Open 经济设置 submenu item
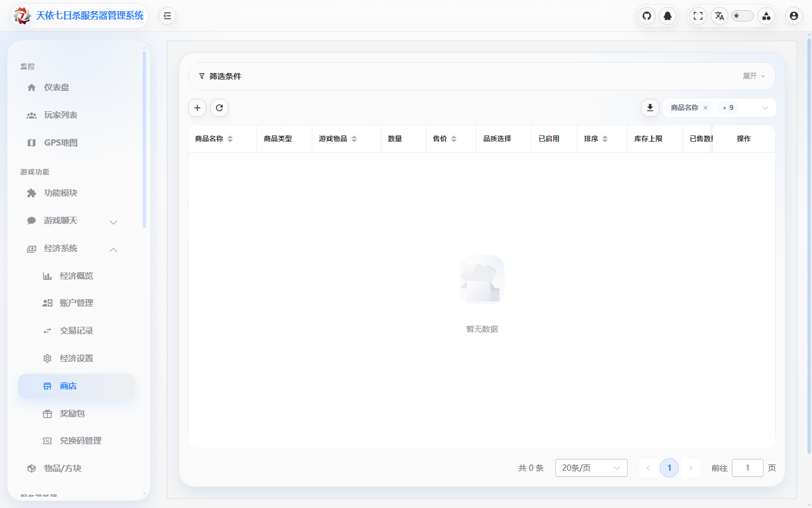The height and width of the screenshot is (508, 812). click(77, 358)
